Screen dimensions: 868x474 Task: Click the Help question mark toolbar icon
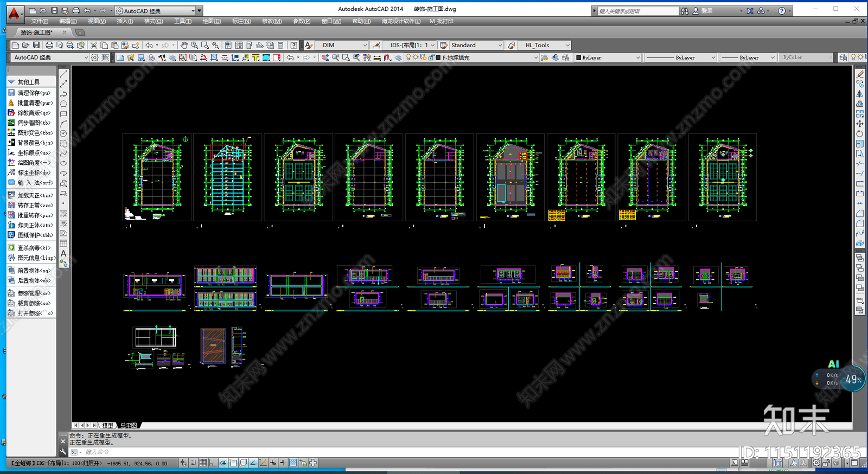293,46
